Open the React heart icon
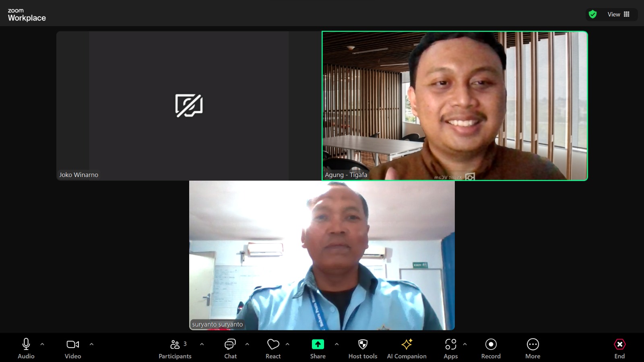The height and width of the screenshot is (362, 644). coord(273,344)
